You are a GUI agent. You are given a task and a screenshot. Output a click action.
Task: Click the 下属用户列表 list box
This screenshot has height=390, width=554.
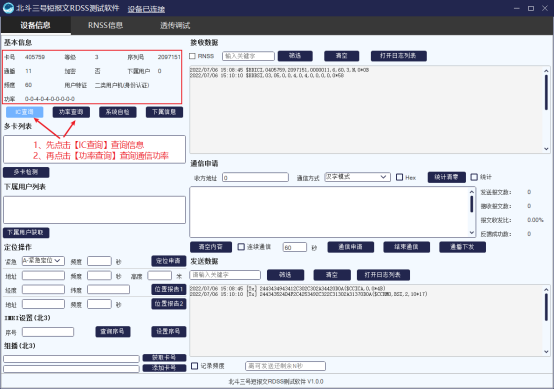94,210
